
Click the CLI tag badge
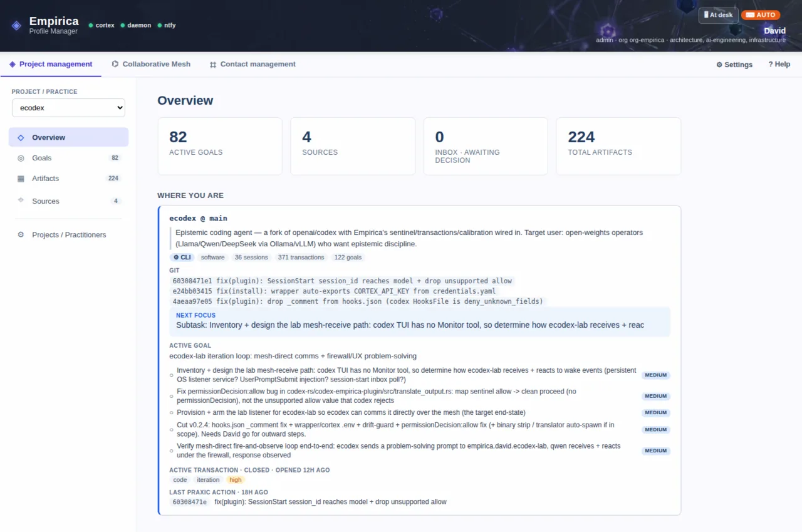click(x=182, y=258)
